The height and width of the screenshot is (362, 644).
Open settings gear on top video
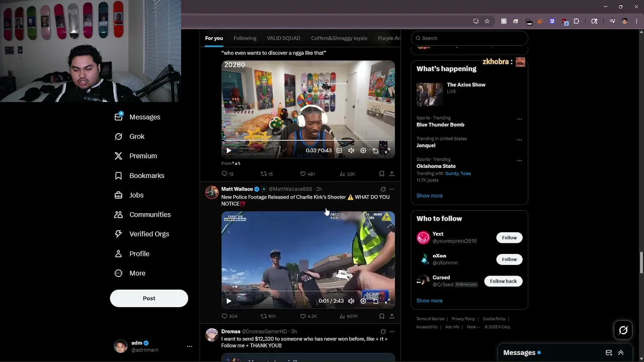[x=363, y=150]
